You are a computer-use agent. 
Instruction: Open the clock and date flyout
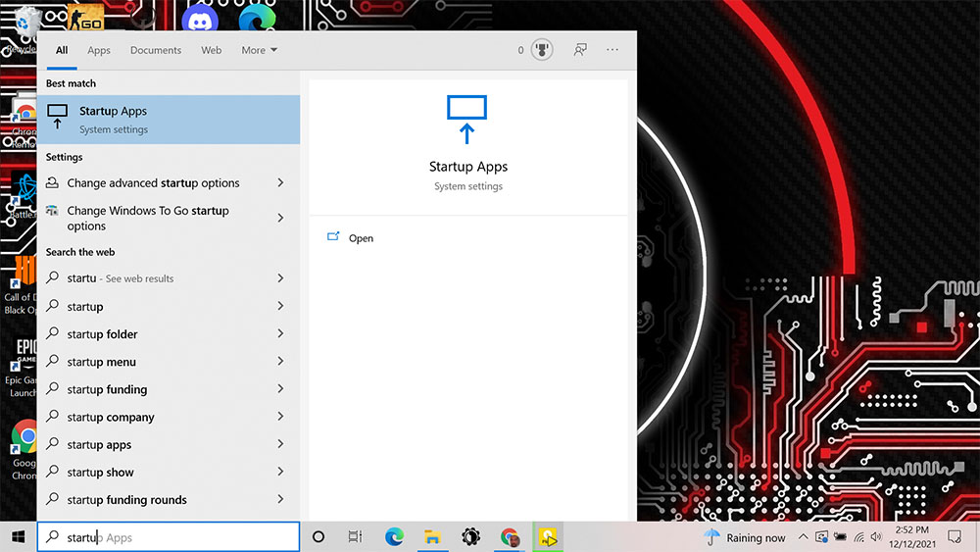911,537
